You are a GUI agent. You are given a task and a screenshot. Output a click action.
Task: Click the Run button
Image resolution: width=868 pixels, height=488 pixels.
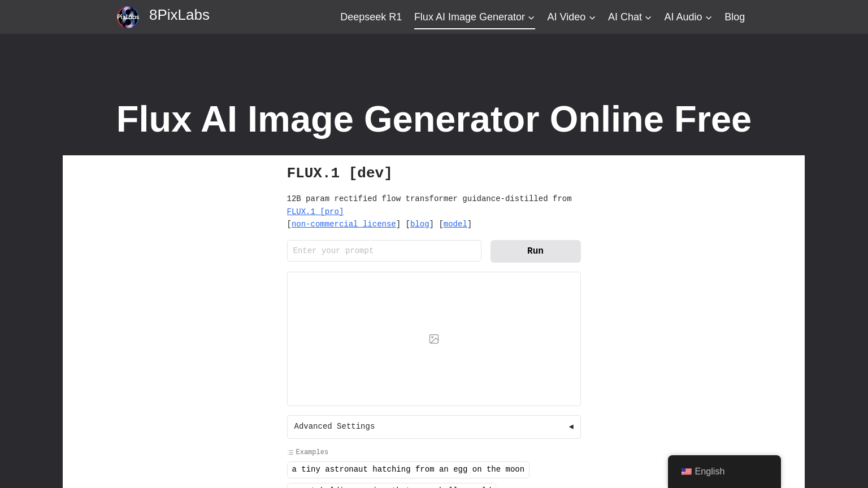pos(535,251)
